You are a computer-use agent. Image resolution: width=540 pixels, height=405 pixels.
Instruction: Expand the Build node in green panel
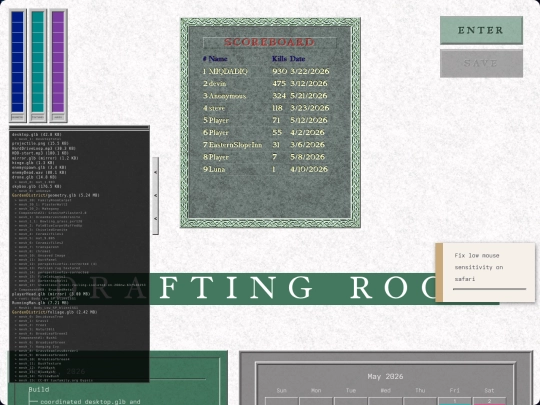pos(39,390)
